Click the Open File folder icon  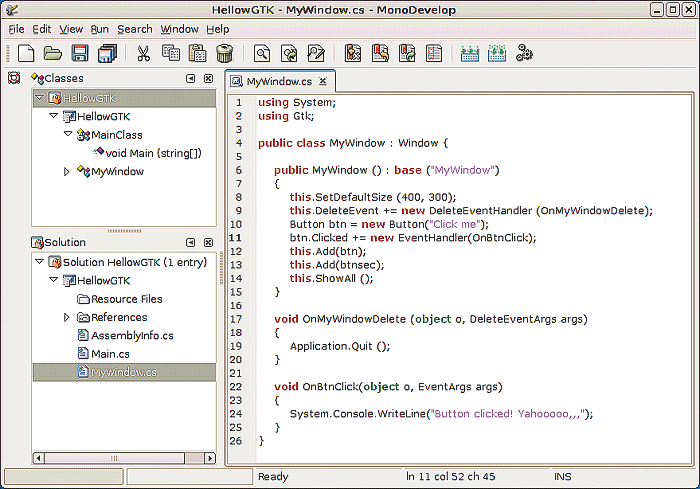pyautogui.click(x=53, y=54)
